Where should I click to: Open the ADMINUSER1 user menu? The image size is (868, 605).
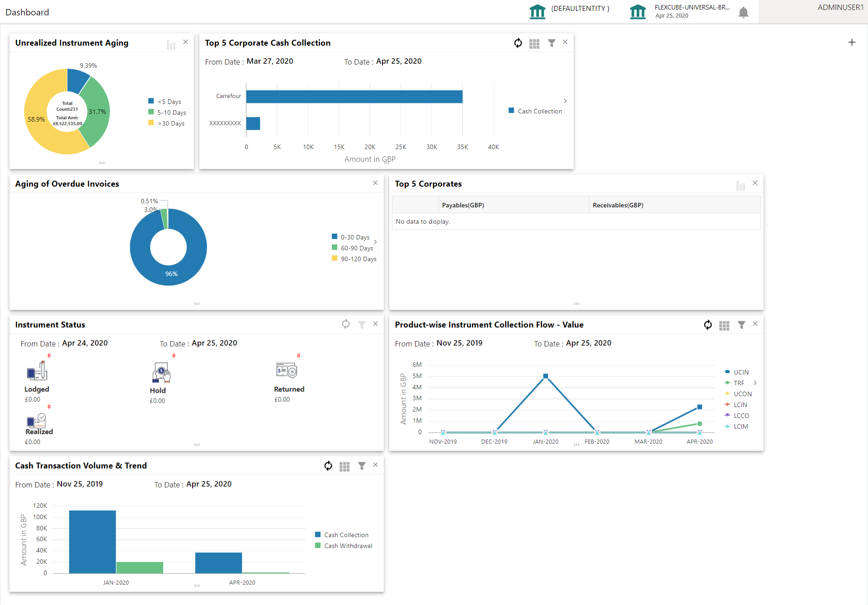tap(840, 7)
